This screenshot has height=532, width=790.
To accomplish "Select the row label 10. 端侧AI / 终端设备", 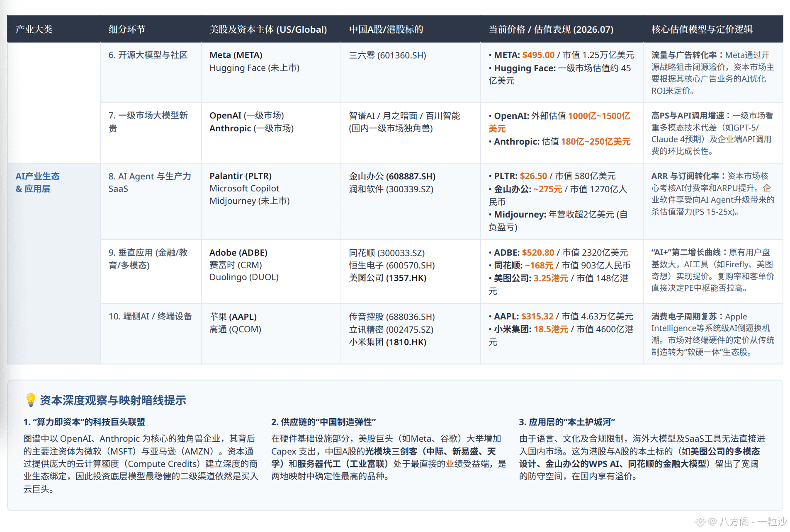I will (x=150, y=317).
